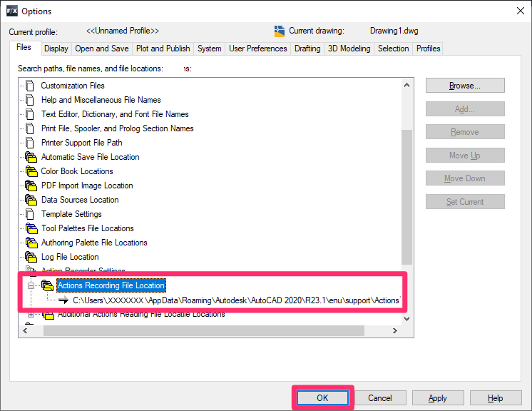Collapse the Actions Recording File Location node
Viewport: 532px width, 411px height.
[x=31, y=285]
